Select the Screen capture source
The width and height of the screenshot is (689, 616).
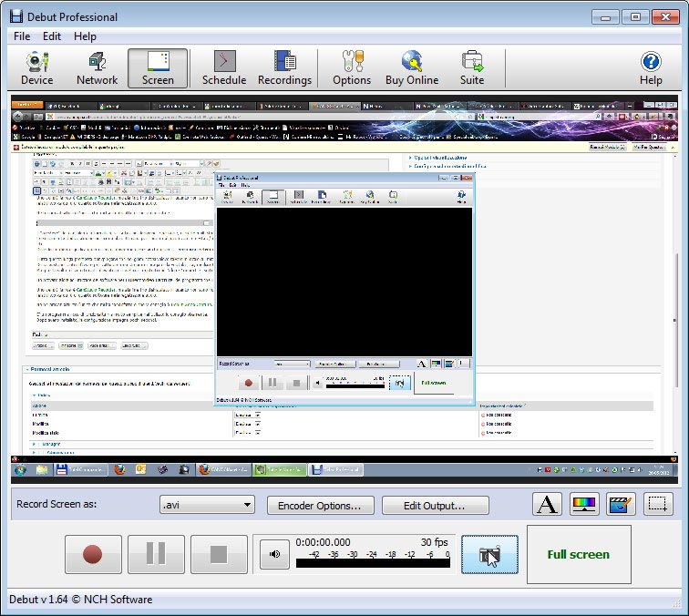pos(158,68)
